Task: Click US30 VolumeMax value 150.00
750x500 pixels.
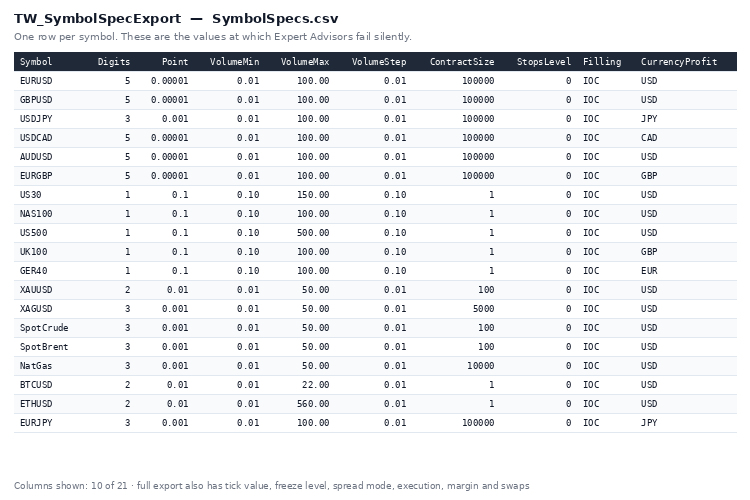Action: coord(313,195)
